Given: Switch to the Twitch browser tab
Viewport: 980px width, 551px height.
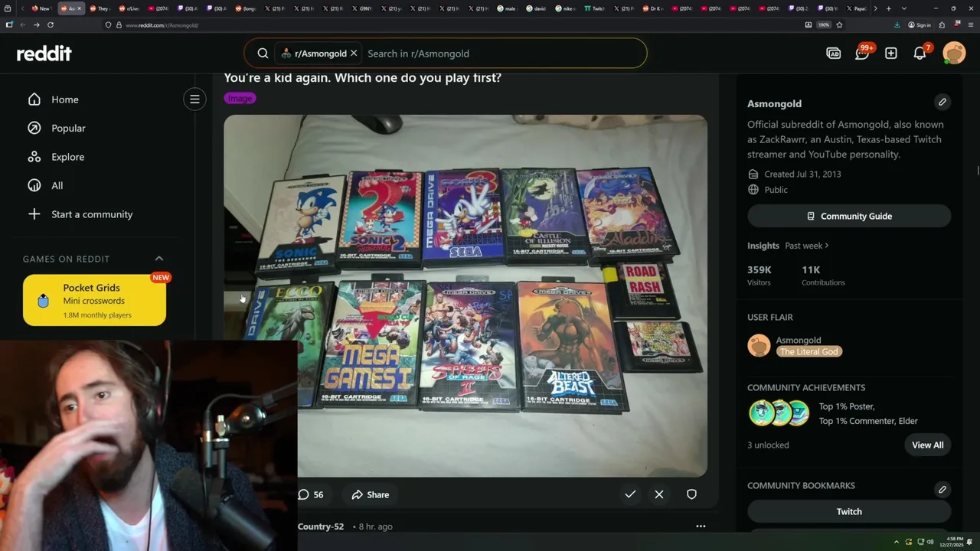Looking at the screenshot, I should 594,8.
